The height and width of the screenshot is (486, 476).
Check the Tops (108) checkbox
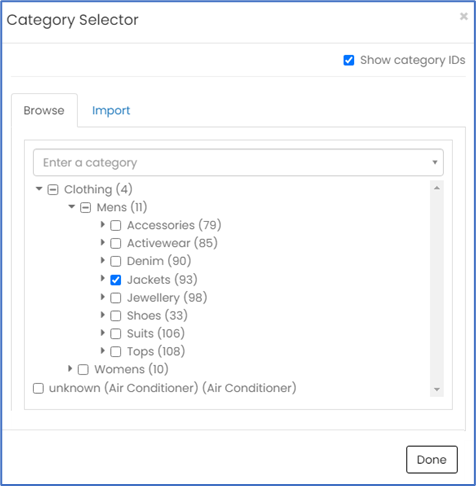tap(116, 352)
